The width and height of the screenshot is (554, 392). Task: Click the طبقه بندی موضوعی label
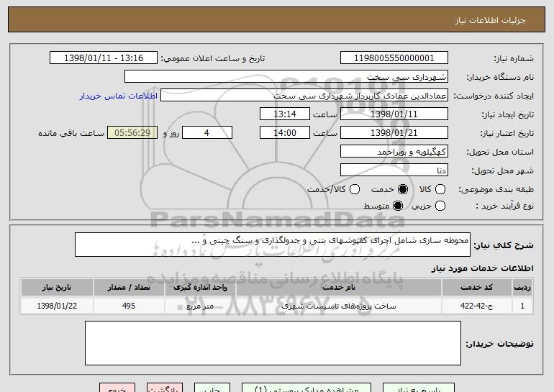496,190
